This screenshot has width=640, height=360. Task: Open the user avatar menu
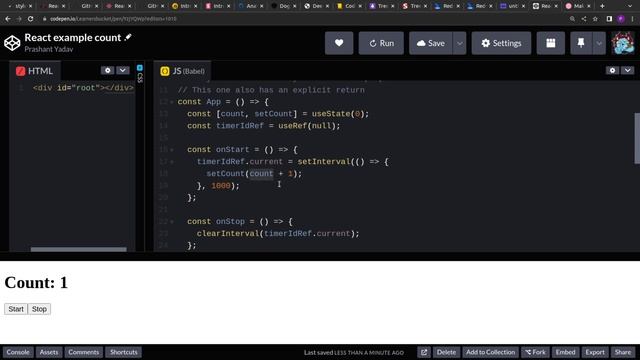pyautogui.click(x=623, y=43)
